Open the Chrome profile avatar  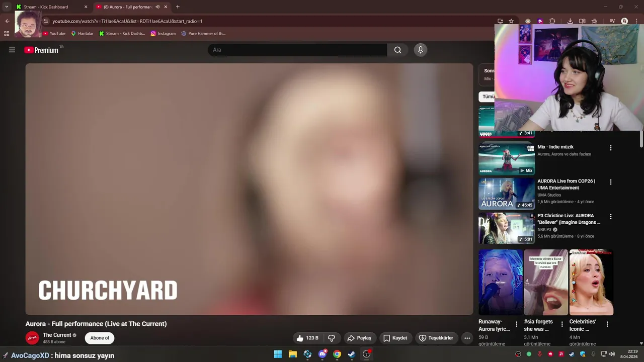pos(624,21)
